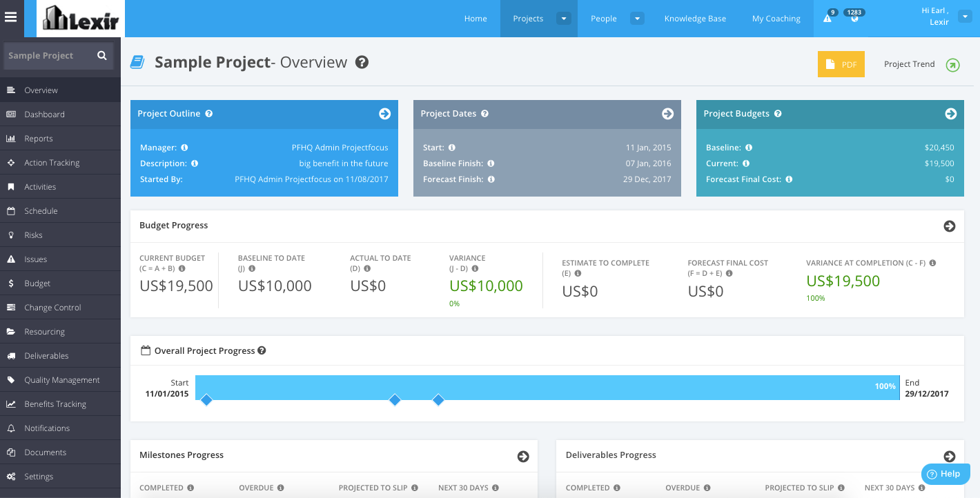Click info icon beside Variance at Completion
980x498 pixels.
tap(932, 263)
